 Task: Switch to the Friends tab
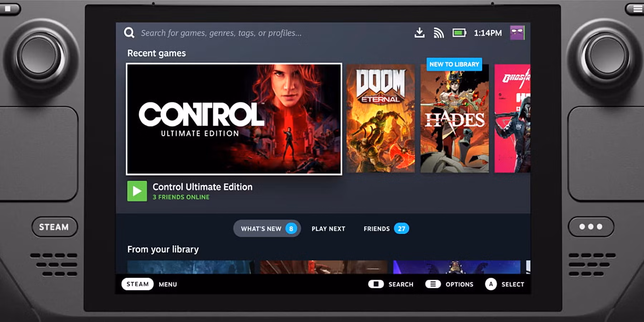click(386, 229)
